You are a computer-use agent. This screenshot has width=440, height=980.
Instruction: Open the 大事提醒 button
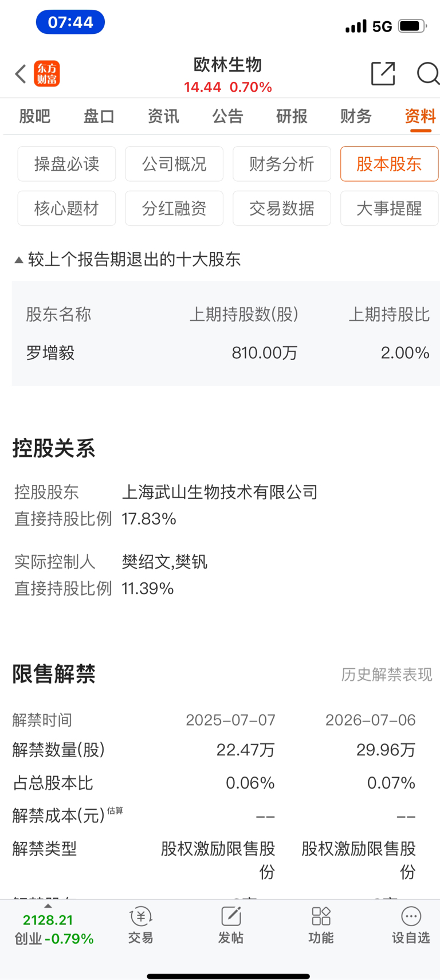pos(389,208)
